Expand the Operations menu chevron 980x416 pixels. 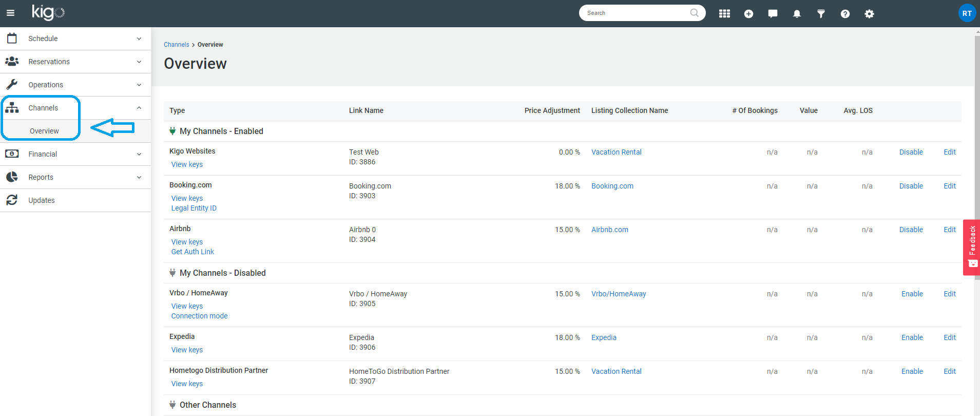tap(139, 85)
